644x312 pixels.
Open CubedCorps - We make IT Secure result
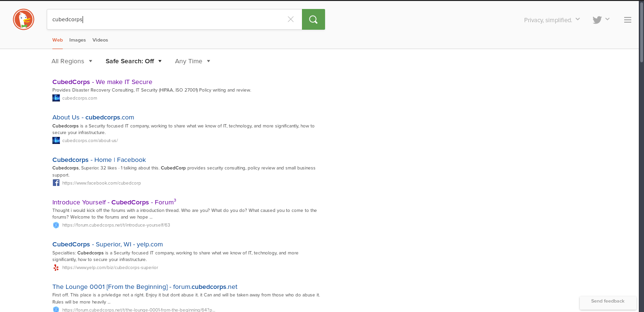(102, 82)
